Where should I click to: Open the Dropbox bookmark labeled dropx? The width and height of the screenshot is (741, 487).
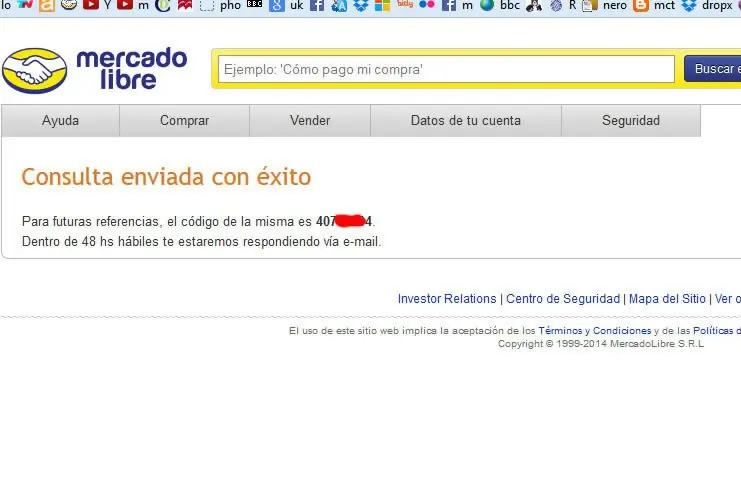pyautogui.click(x=707, y=5)
